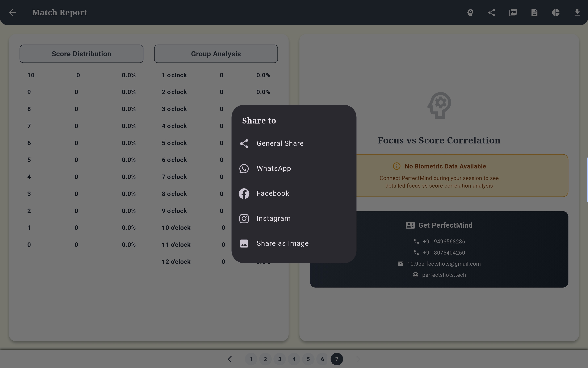Click the download icon in toolbar
Image resolution: width=588 pixels, height=368 pixels.
[577, 12]
